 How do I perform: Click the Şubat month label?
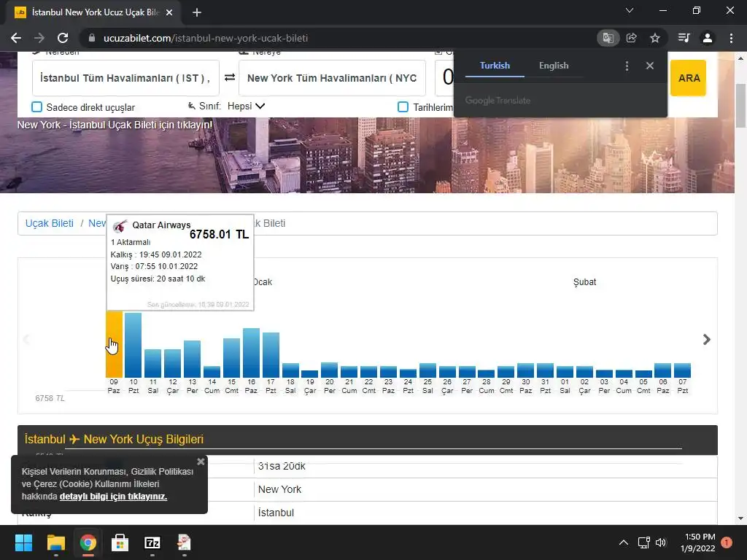coord(584,282)
